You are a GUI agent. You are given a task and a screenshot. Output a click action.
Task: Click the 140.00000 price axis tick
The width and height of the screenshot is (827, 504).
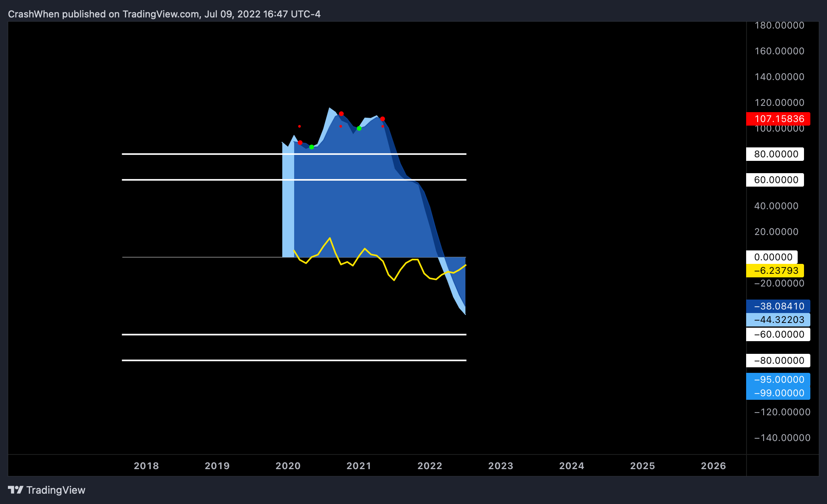pos(779,77)
